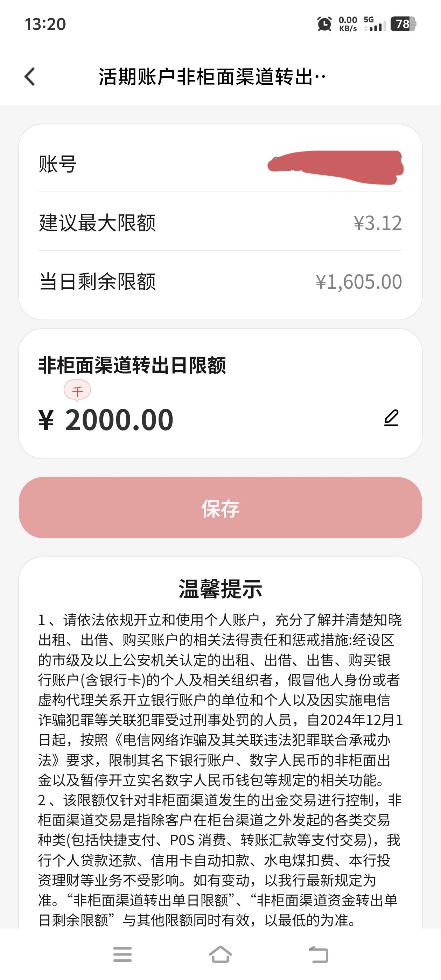Tap the 千 digit hint bubble
The width and height of the screenshot is (441, 980).
coord(77,391)
